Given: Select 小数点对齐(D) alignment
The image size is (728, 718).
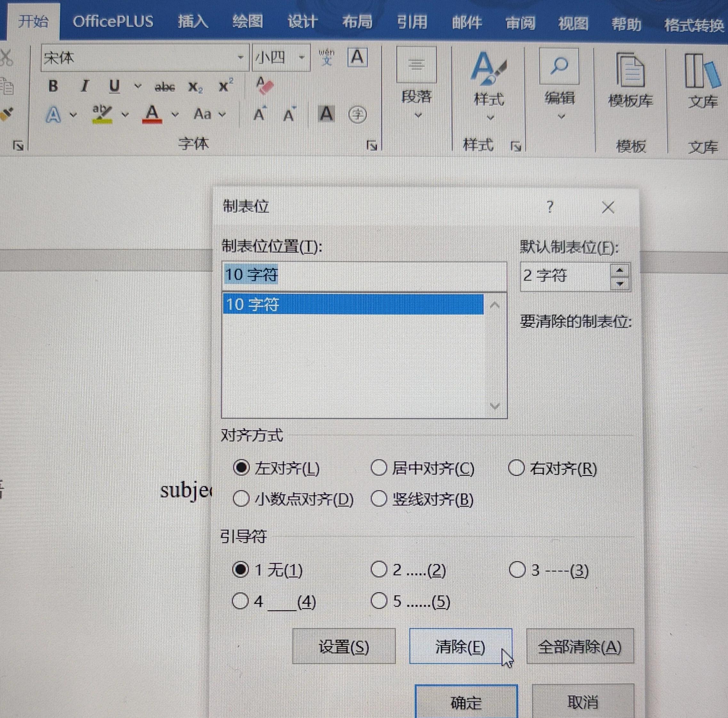Looking at the screenshot, I should pyautogui.click(x=293, y=499).
